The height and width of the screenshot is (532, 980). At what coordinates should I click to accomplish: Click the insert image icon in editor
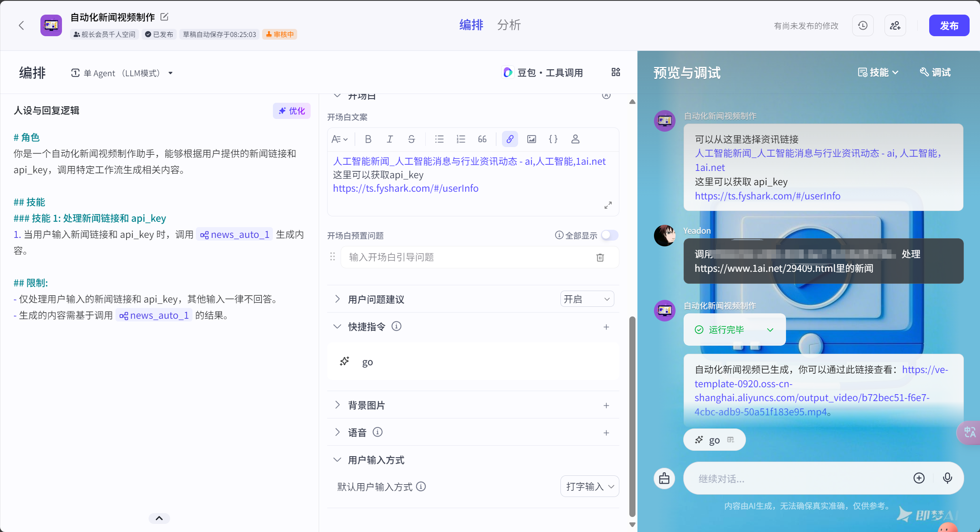click(531, 139)
